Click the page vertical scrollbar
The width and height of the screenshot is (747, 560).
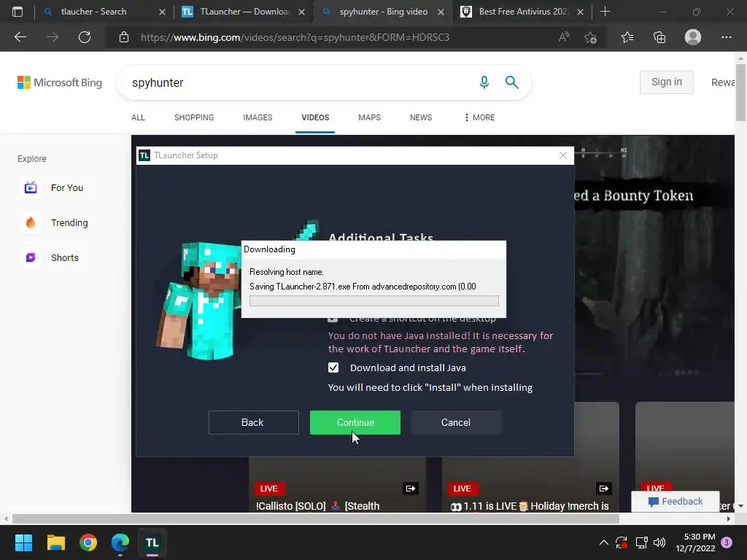(740, 93)
